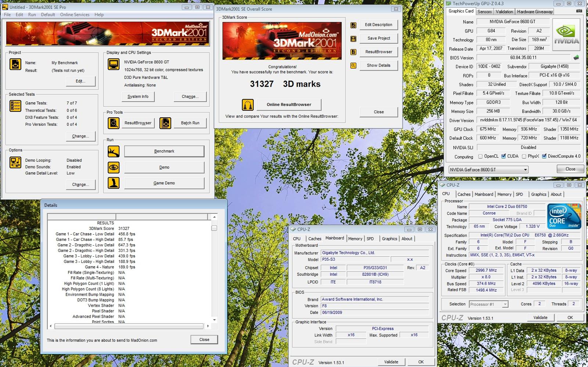The image size is (588, 367).
Task: Open the Run menu in 3DMark2001
Action: click(32, 15)
